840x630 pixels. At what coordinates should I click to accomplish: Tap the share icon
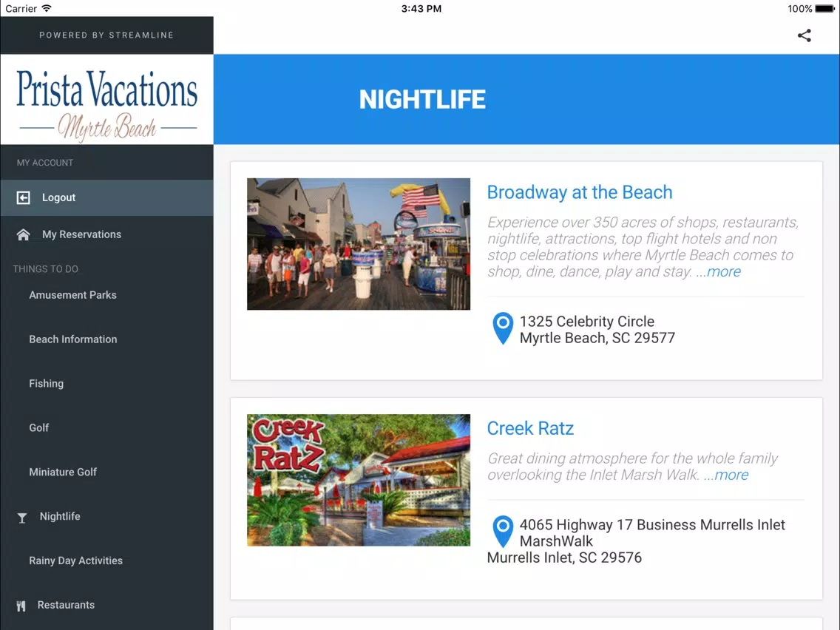pyautogui.click(x=804, y=35)
